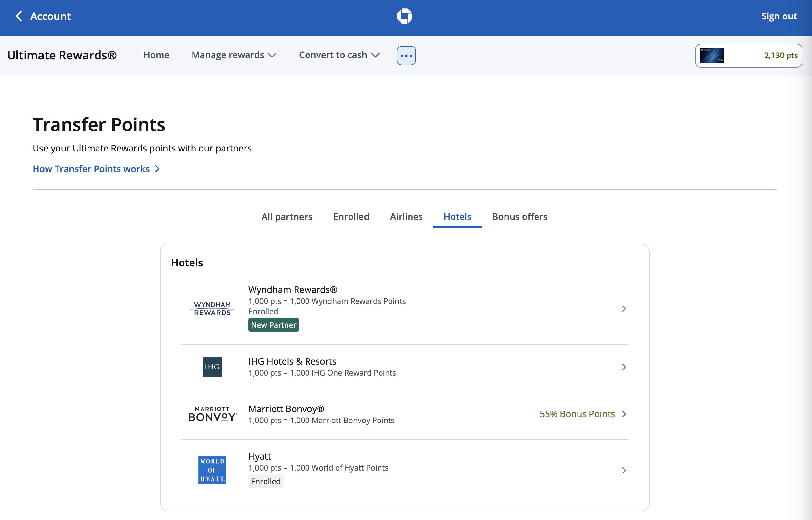Click the Wyndham Rewards logo
This screenshot has height=520, width=812.
pos(212,308)
